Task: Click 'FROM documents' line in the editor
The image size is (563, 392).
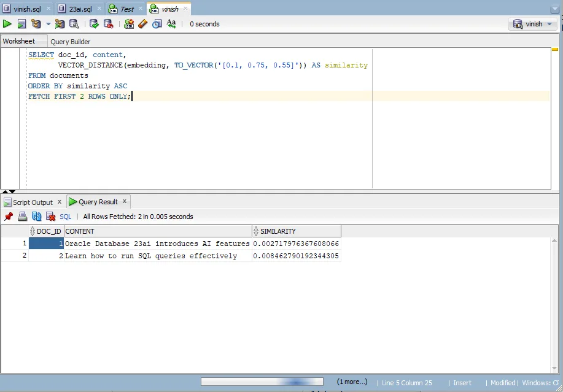Action: (58, 75)
